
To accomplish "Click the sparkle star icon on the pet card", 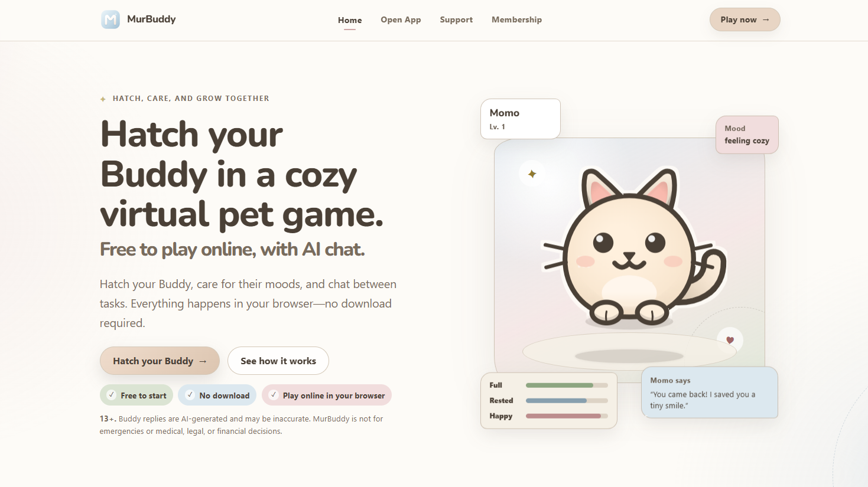I will click(x=532, y=174).
